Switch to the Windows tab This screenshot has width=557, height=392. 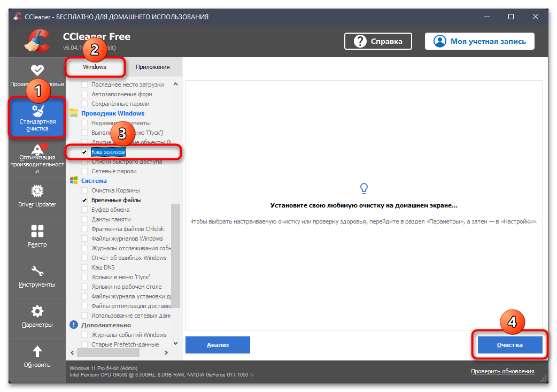coord(95,67)
